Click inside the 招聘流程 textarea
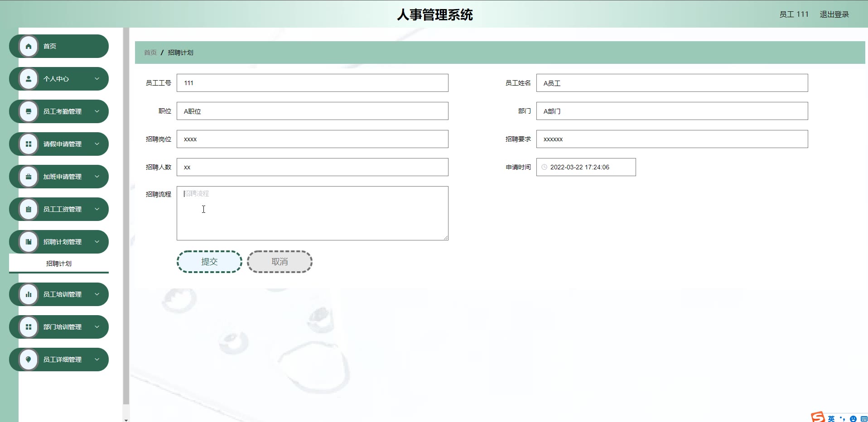 (x=313, y=213)
